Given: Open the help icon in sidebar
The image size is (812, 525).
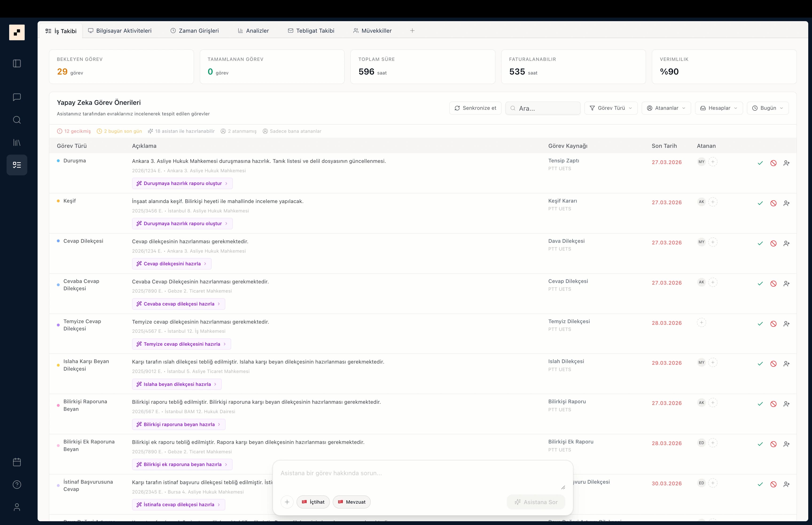Looking at the screenshot, I should [17, 484].
